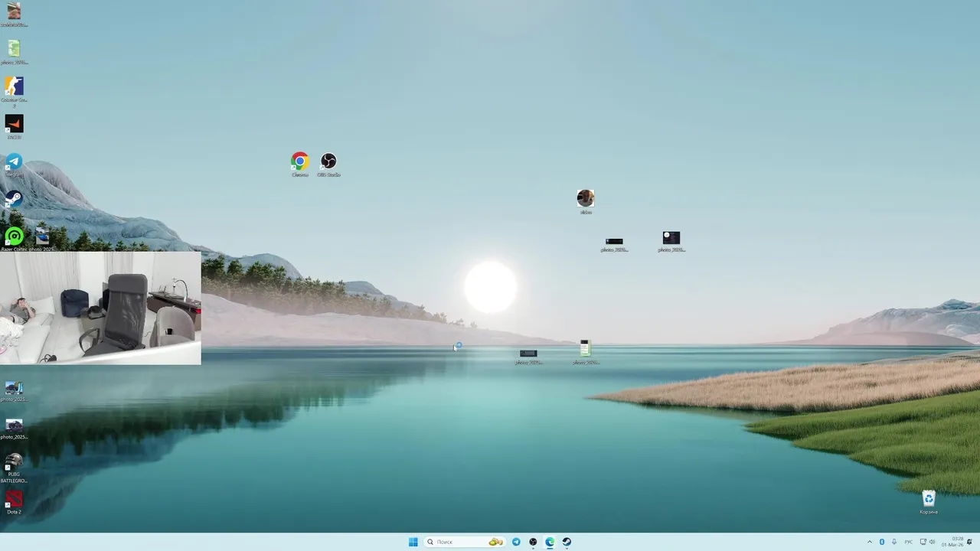Screen dimensions: 980x551
Task: Open the Windows Start menu
Action: [x=413, y=542]
